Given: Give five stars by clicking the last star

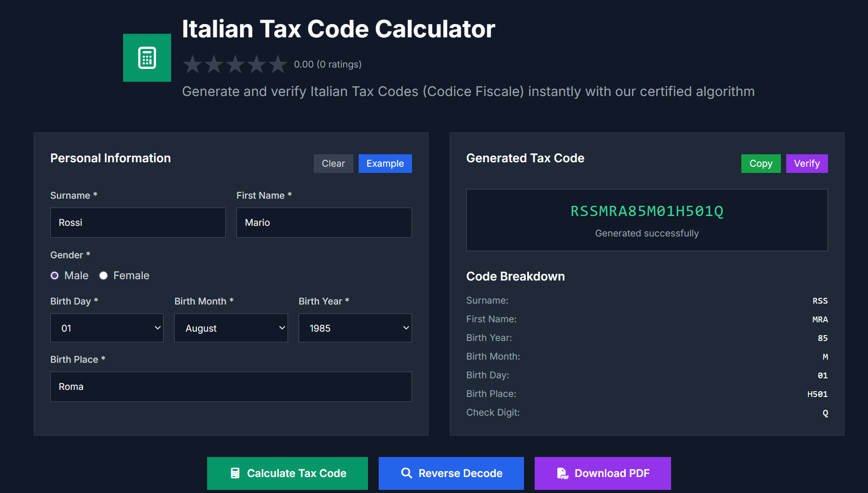Looking at the screenshot, I should 278,64.
